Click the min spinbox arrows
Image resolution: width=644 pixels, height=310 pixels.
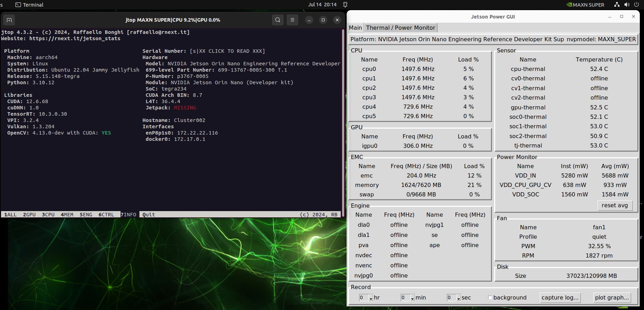coord(412,298)
